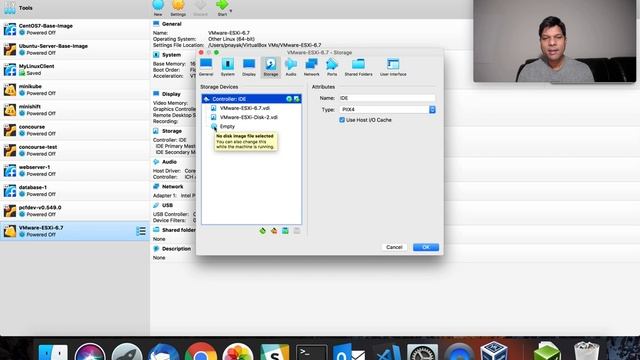Click the remove attachment icon below storage tree
The height and width of the screenshot is (360, 640).
point(297,231)
